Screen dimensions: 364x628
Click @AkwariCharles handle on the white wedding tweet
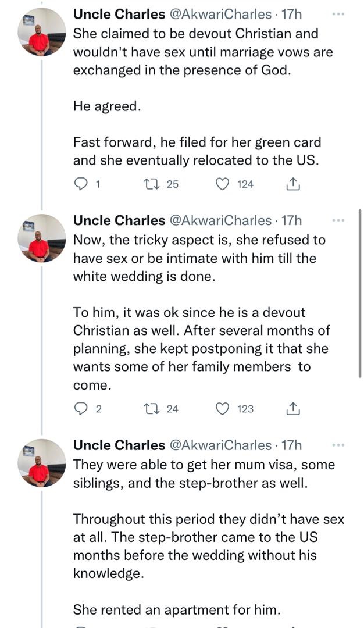point(220,221)
